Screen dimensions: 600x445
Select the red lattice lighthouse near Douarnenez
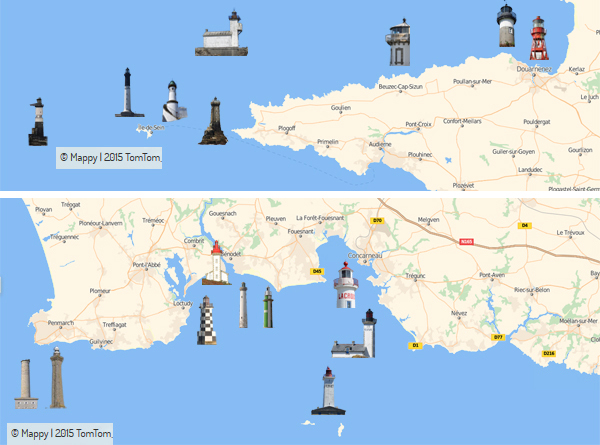[x=539, y=38]
